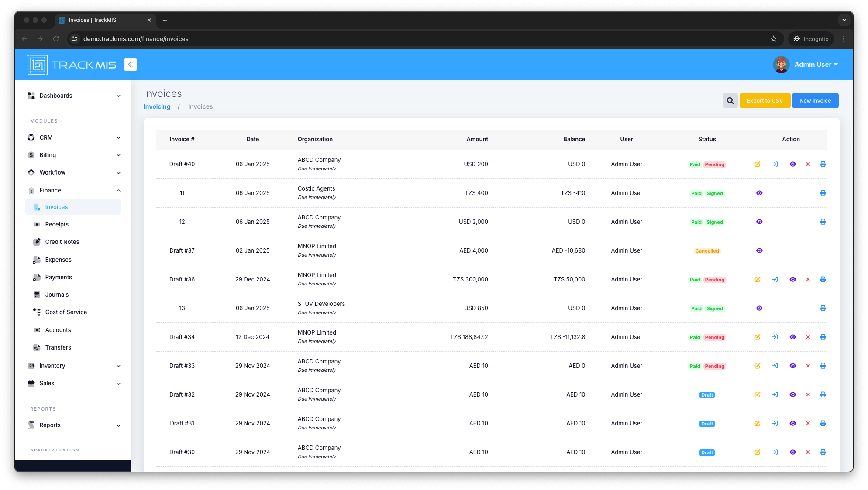View invoice Draft #34 via eye icon

tap(792, 337)
